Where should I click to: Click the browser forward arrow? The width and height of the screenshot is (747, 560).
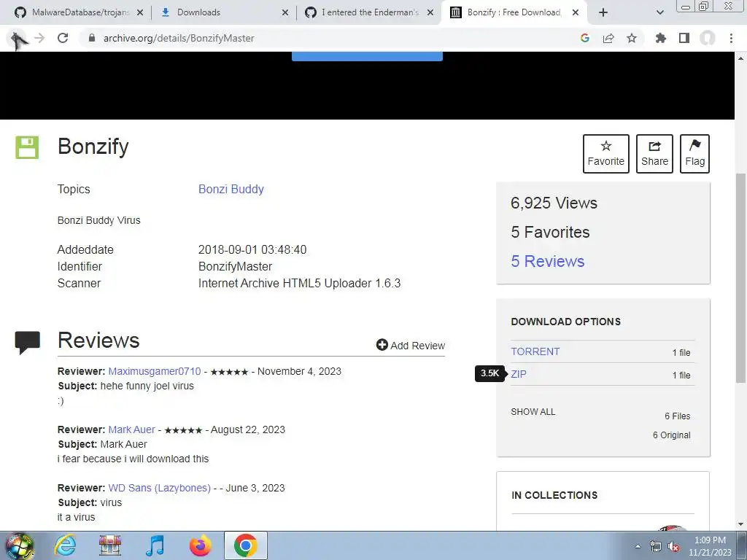[39, 38]
